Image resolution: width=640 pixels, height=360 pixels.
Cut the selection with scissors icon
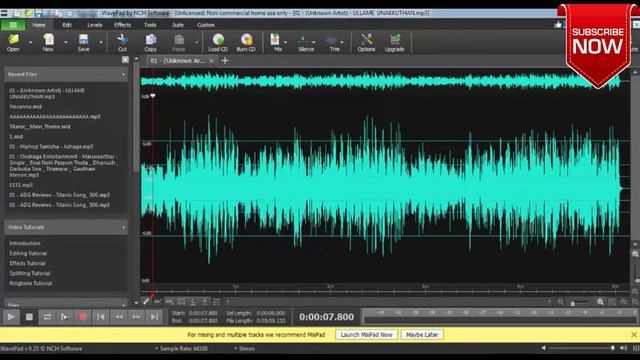[122, 42]
